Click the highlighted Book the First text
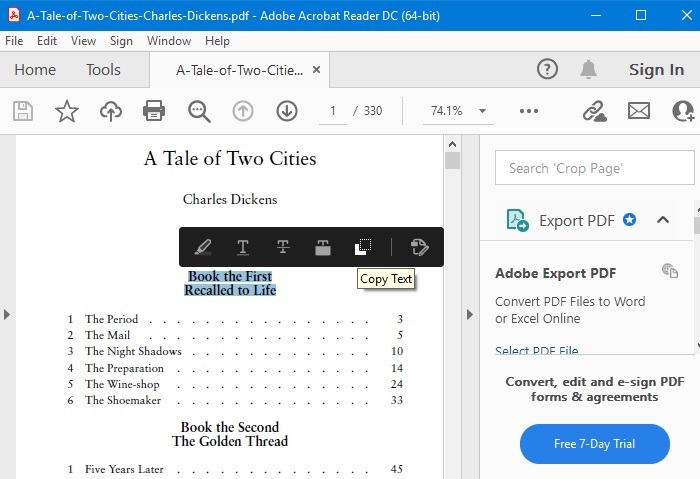Viewport: 700px width, 479px height. point(230,276)
